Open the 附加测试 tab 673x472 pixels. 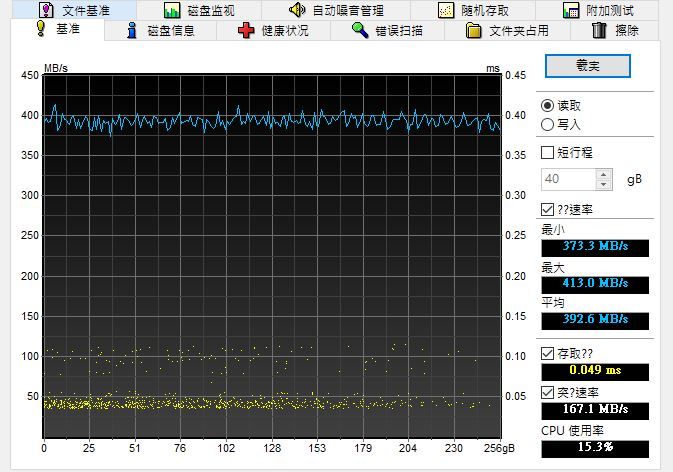(x=597, y=10)
